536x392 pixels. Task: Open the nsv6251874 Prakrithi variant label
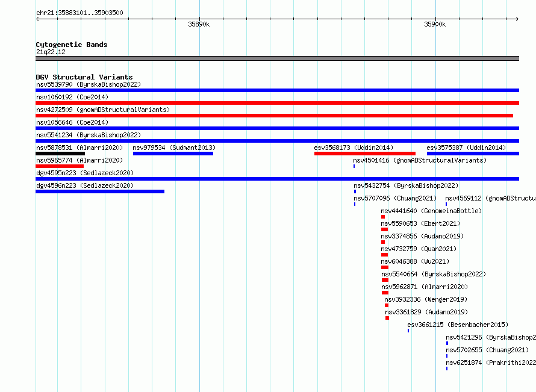491,362
